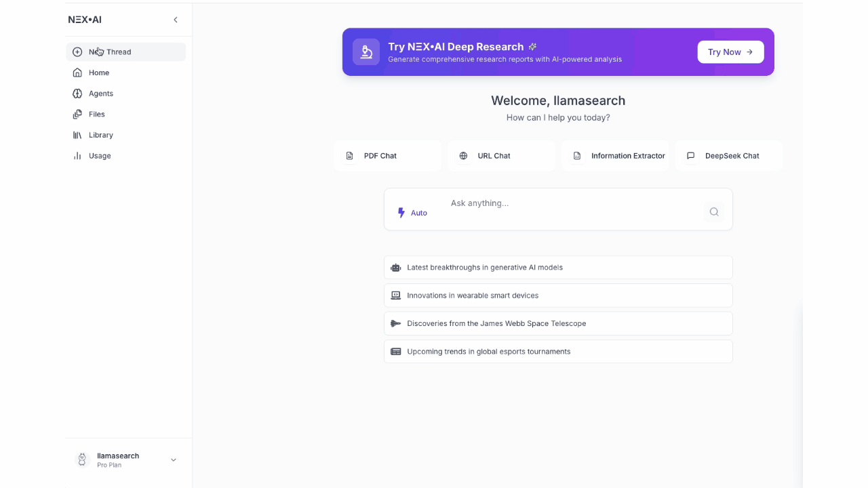This screenshot has height=488, width=868.
Task: Start a New Thread
Action: tap(125, 52)
